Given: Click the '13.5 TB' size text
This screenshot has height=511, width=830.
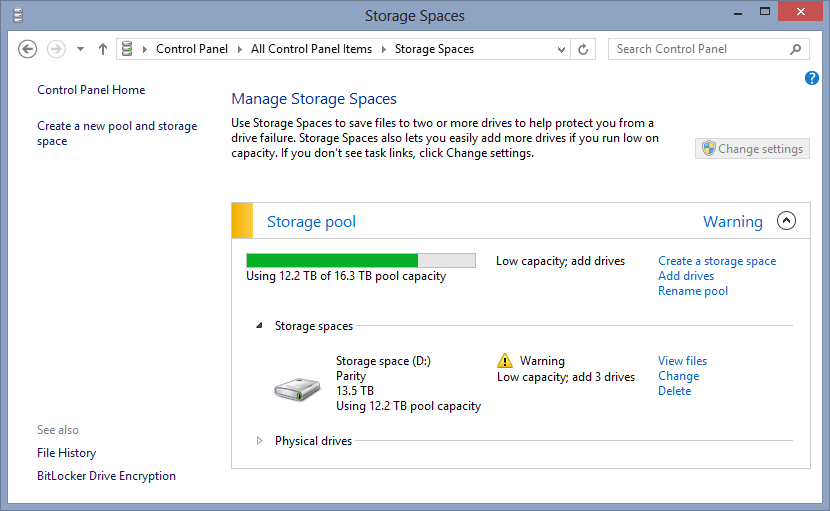Looking at the screenshot, I should pyautogui.click(x=355, y=391).
